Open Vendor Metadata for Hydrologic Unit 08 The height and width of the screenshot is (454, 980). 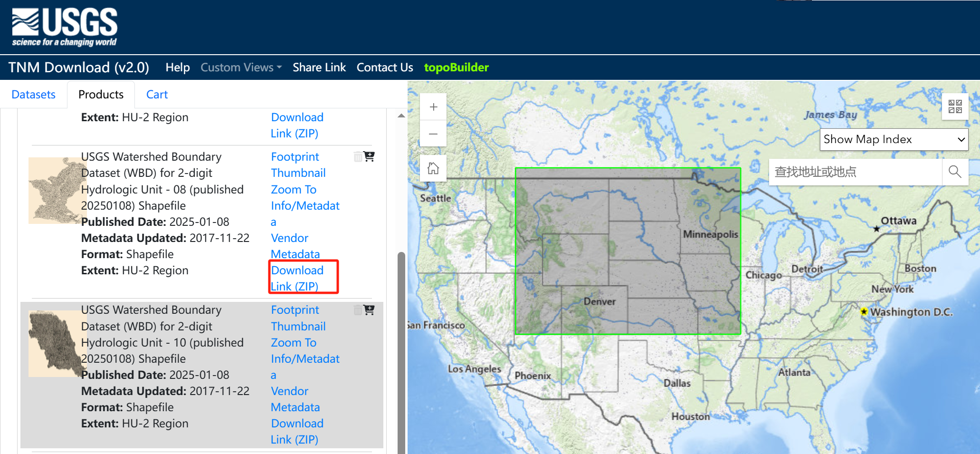(x=295, y=246)
